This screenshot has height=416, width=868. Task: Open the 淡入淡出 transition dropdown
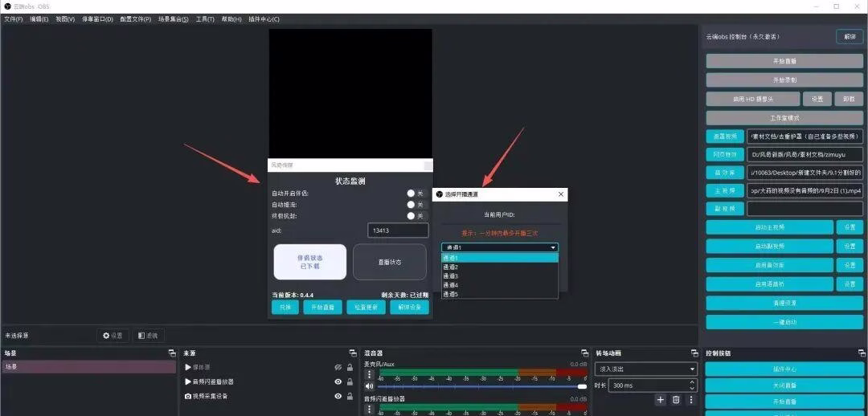click(x=646, y=369)
